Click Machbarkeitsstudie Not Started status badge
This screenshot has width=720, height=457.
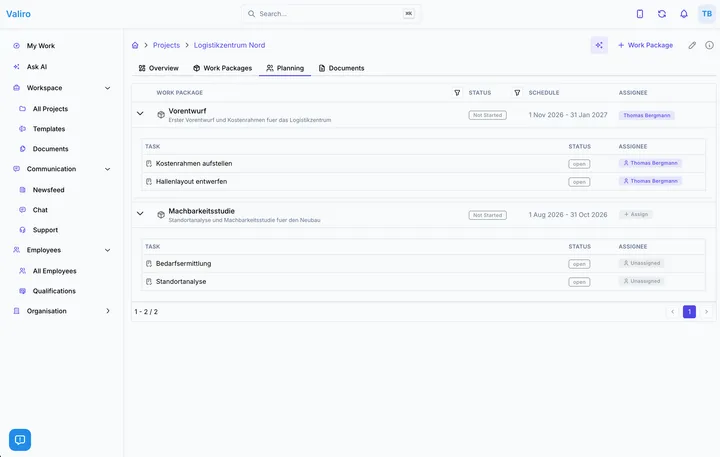pyautogui.click(x=487, y=215)
